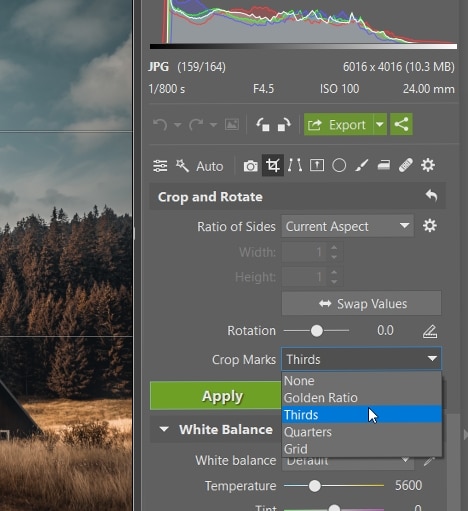Choose None from Crop Marks list

click(x=362, y=381)
